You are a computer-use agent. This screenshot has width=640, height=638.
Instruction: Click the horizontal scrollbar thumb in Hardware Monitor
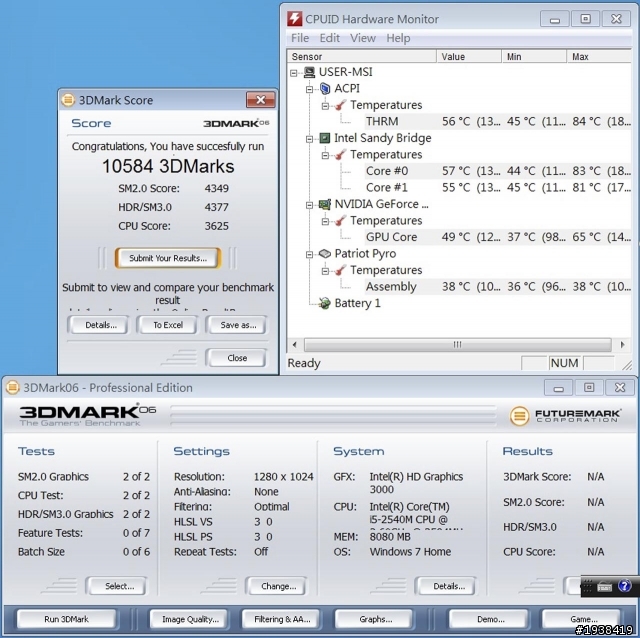click(458, 345)
